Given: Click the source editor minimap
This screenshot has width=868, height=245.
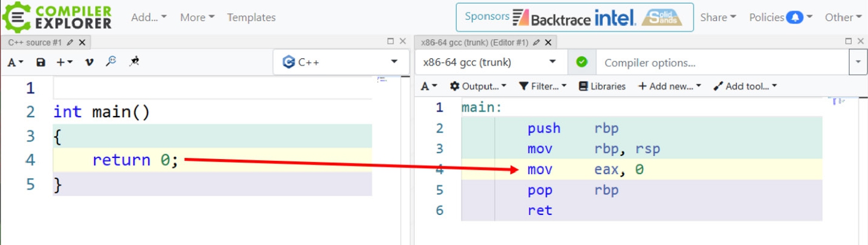Looking at the screenshot, I should tap(382, 79).
